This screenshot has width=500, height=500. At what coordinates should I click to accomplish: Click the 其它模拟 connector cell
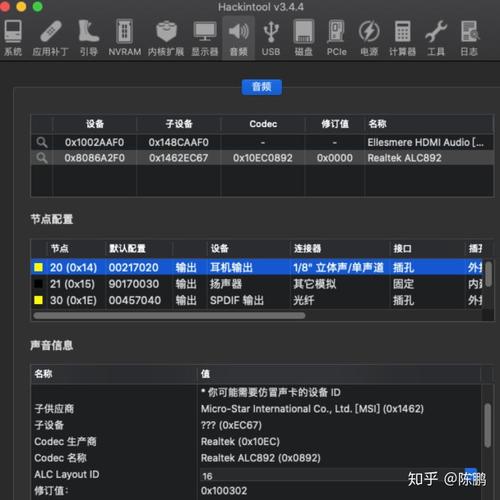point(314,284)
